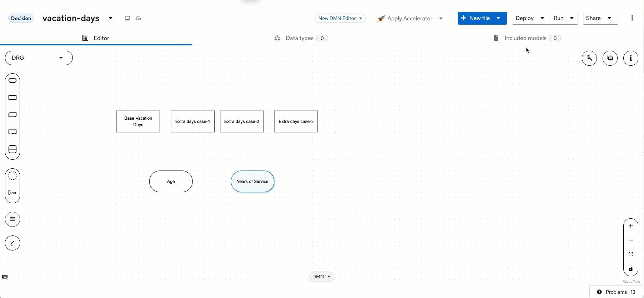
Task: Select the Text Annotation tool
Action: pyautogui.click(x=12, y=193)
